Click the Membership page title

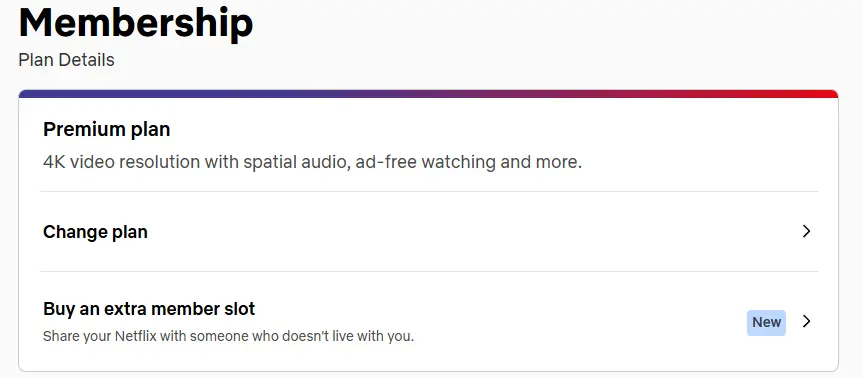coord(136,23)
